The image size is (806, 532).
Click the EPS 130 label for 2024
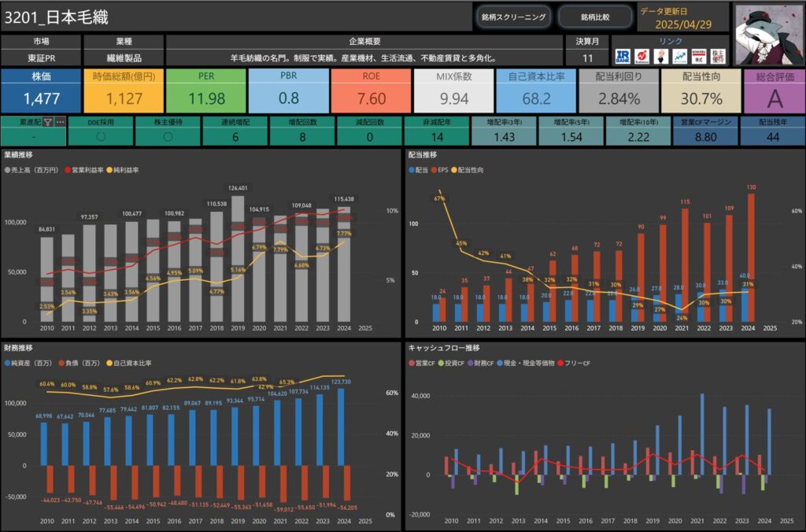[751, 187]
